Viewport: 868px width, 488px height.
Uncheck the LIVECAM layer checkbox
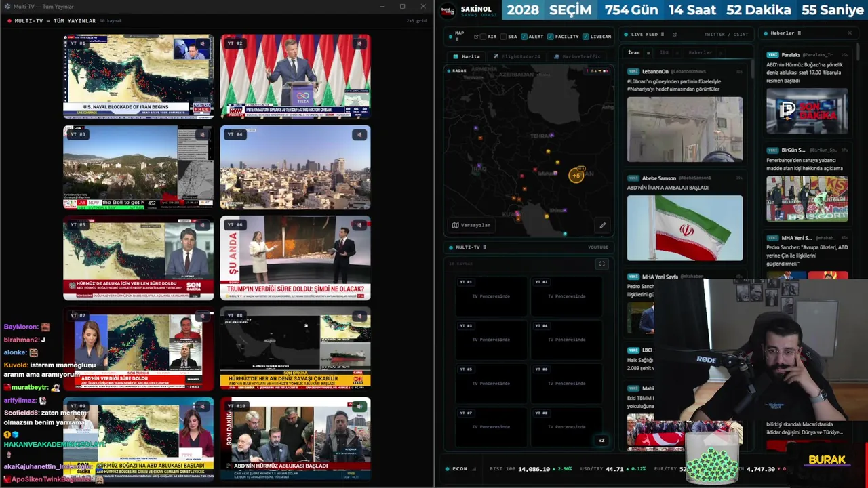pos(586,36)
